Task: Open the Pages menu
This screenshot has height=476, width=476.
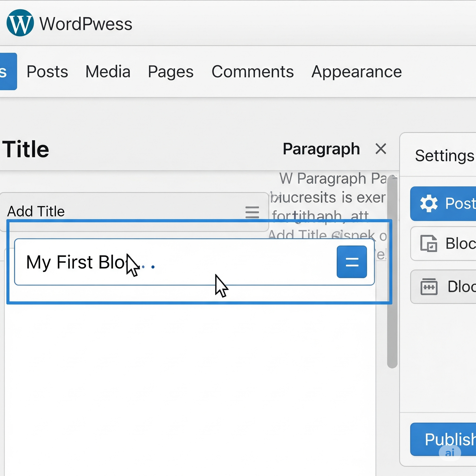Action: pyautogui.click(x=171, y=72)
